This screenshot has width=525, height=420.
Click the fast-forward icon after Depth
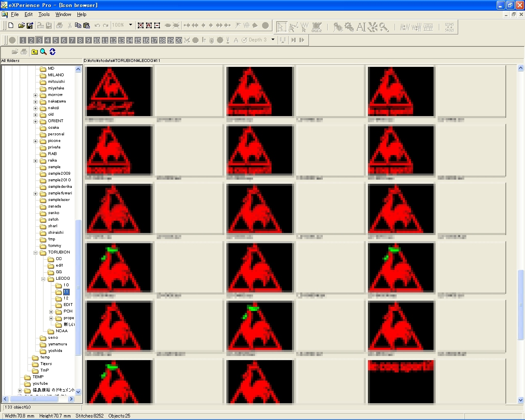coord(302,40)
